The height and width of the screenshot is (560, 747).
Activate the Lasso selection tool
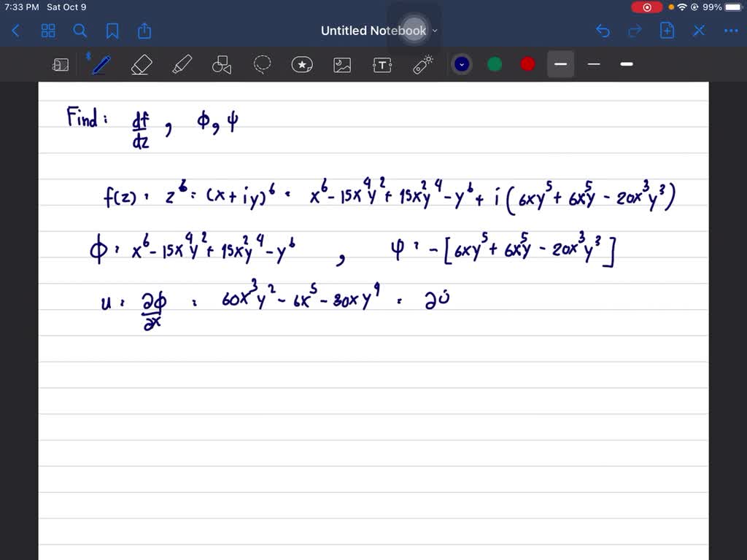point(262,64)
